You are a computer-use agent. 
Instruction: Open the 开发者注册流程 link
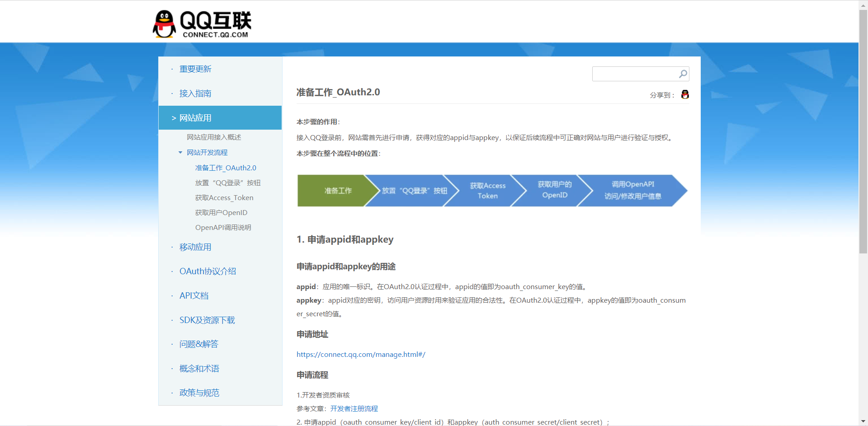coord(354,409)
